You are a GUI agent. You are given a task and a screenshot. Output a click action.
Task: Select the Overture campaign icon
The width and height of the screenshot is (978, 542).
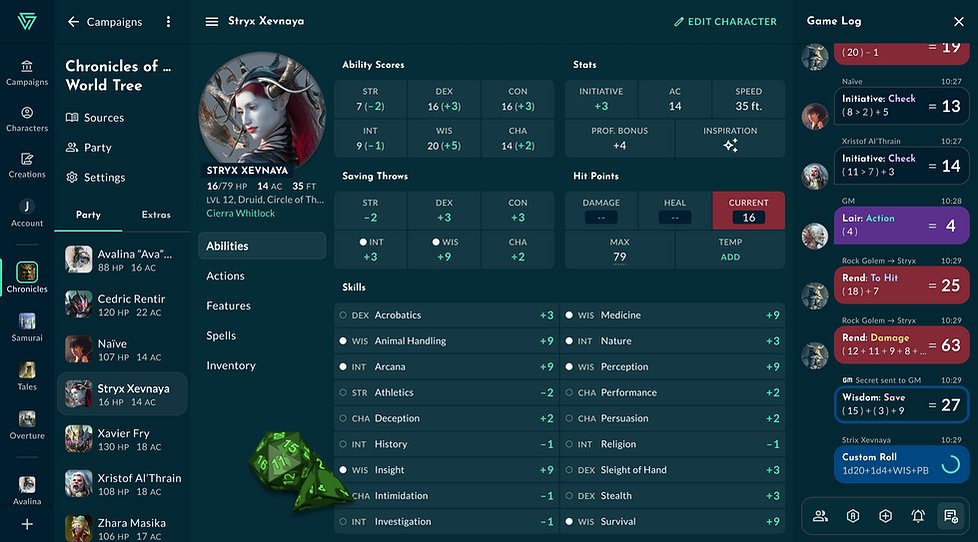[27, 425]
